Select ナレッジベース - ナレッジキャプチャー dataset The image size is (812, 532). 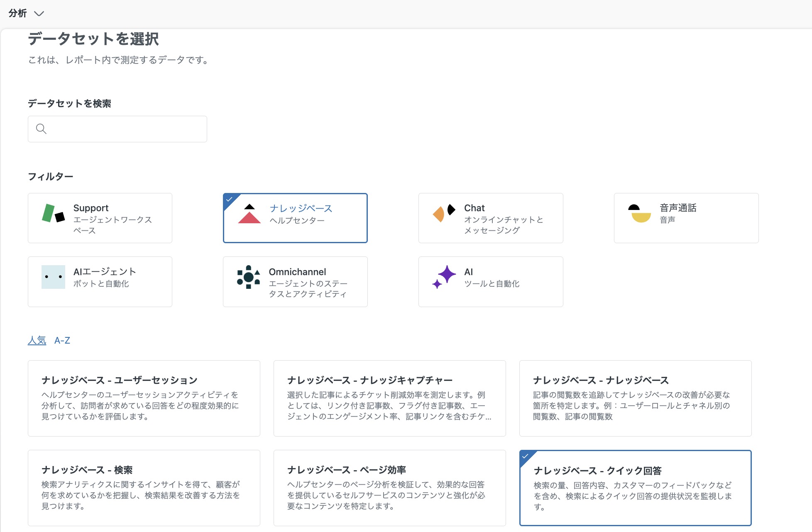(390, 398)
